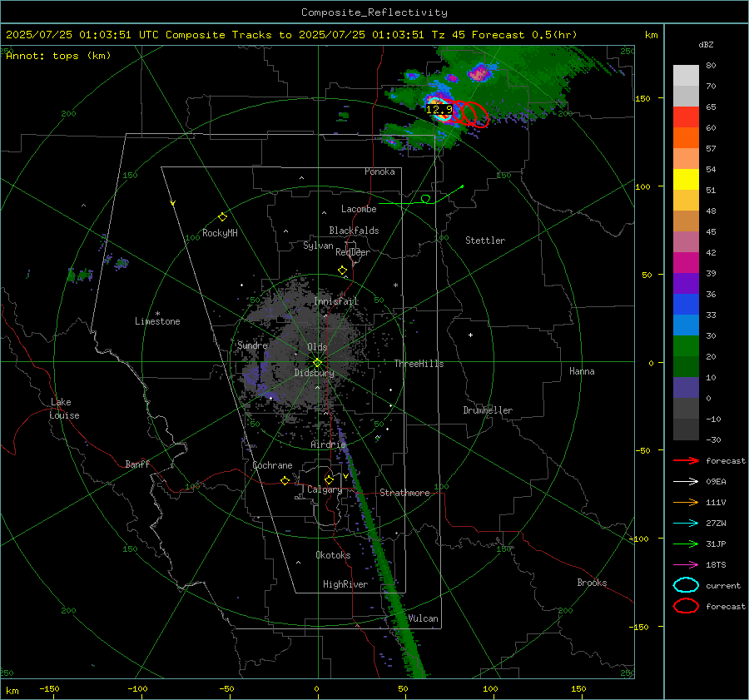
Task: Click the green 31JP arrow legend icon
Action: (x=686, y=544)
